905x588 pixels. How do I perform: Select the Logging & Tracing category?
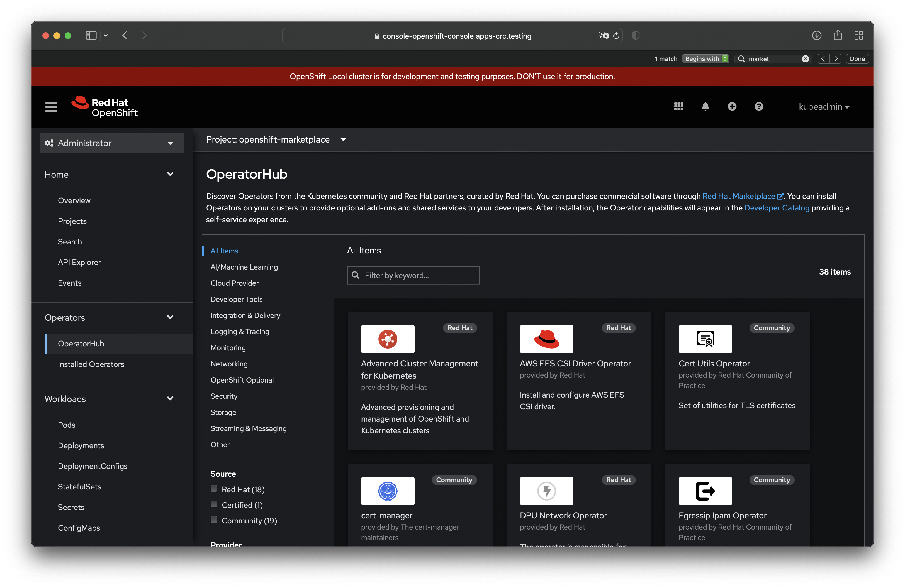coord(240,332)
